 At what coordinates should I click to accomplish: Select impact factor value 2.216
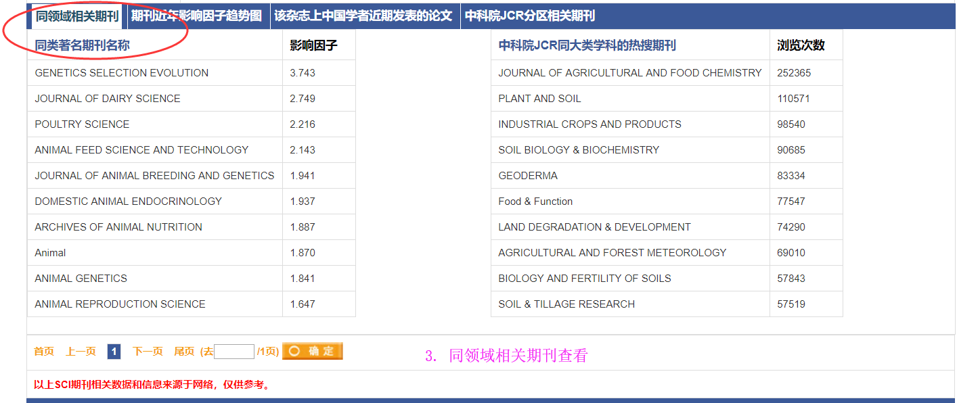pyautogui.click(x=303, y=124)
